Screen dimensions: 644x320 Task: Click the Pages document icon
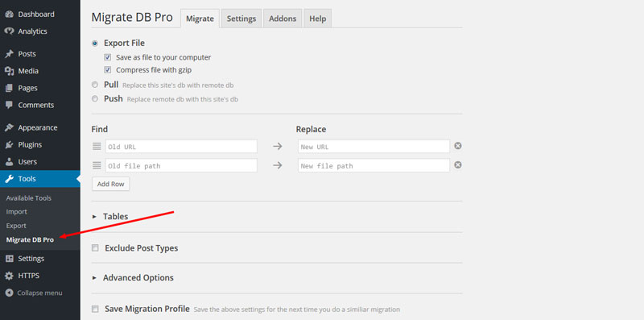click(9, 88)
